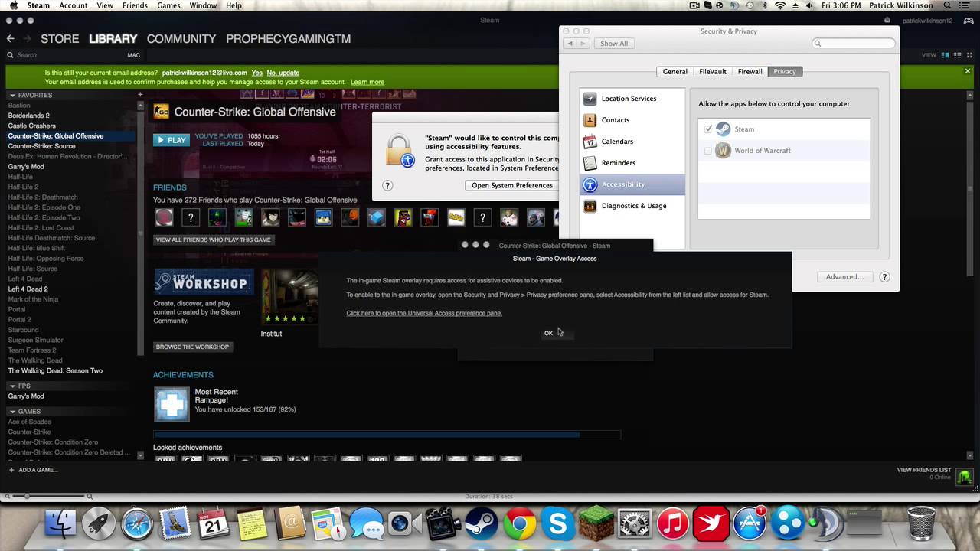Select the Accessibility icon in the privacy list
Screen dimensions: 980x551
(590, 184)
